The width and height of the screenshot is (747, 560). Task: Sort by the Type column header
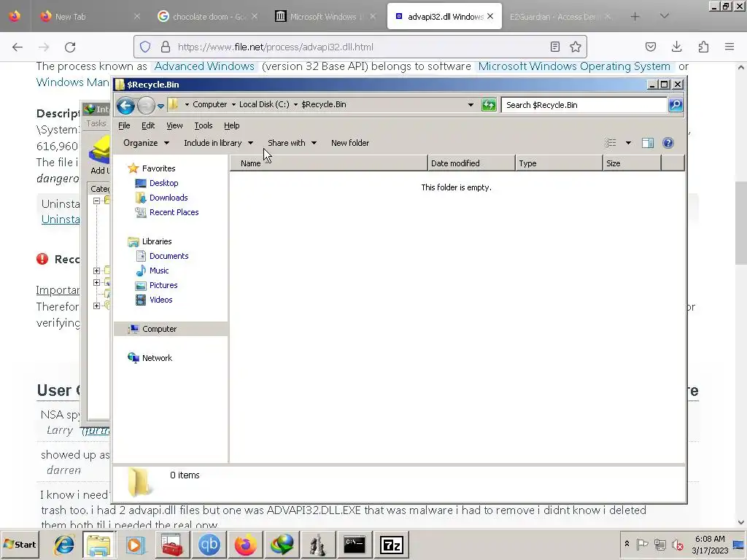click(x=559, y=163)
